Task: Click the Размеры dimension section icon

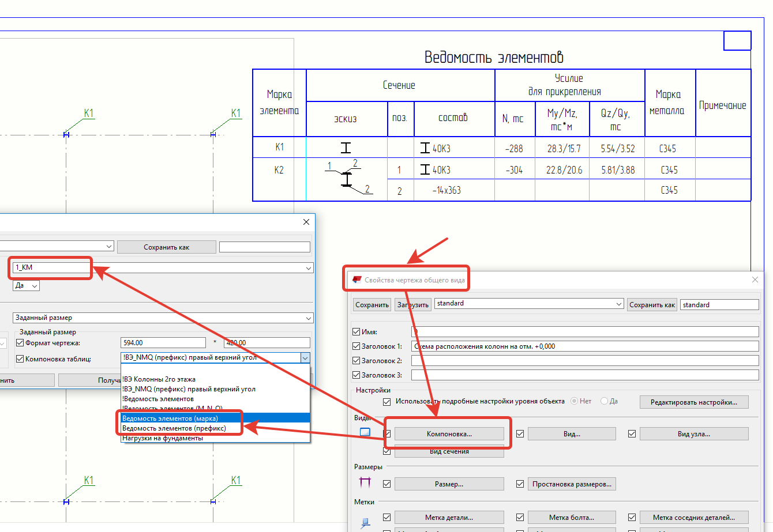Action: (x=365, y=482)
